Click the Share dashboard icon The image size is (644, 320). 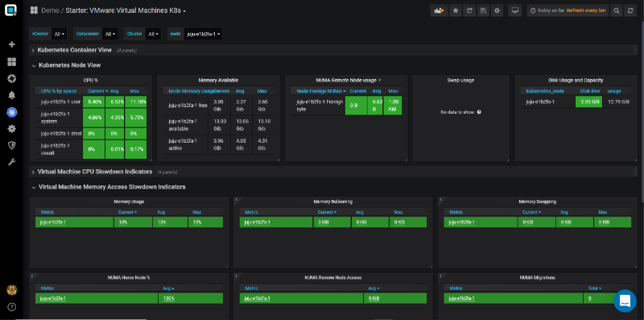(x=469, y=10)
